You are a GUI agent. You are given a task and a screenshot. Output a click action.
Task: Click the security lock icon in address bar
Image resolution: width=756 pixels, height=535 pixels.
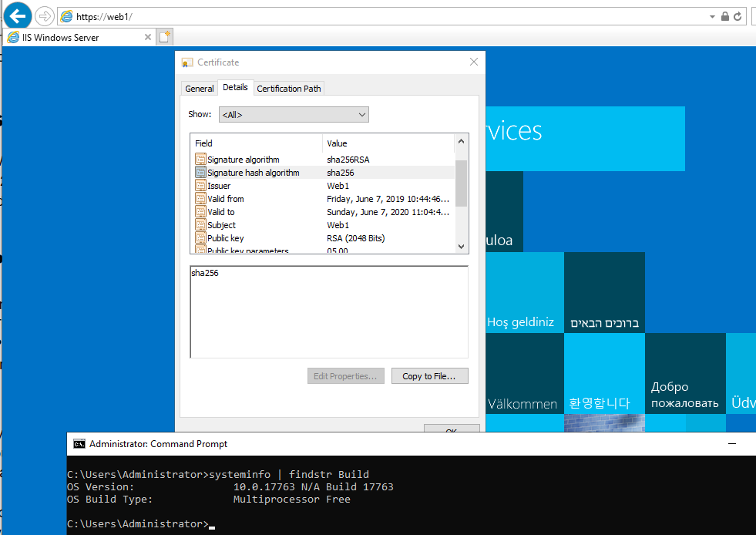click(724, 16)
